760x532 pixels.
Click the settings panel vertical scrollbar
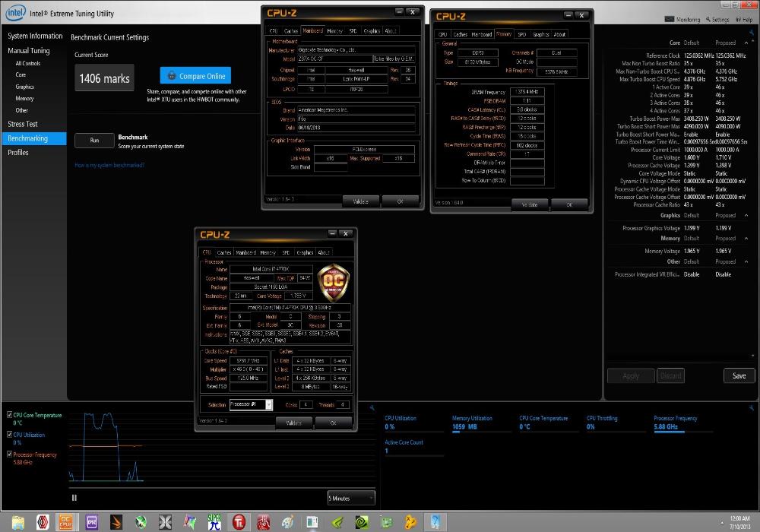752,198
